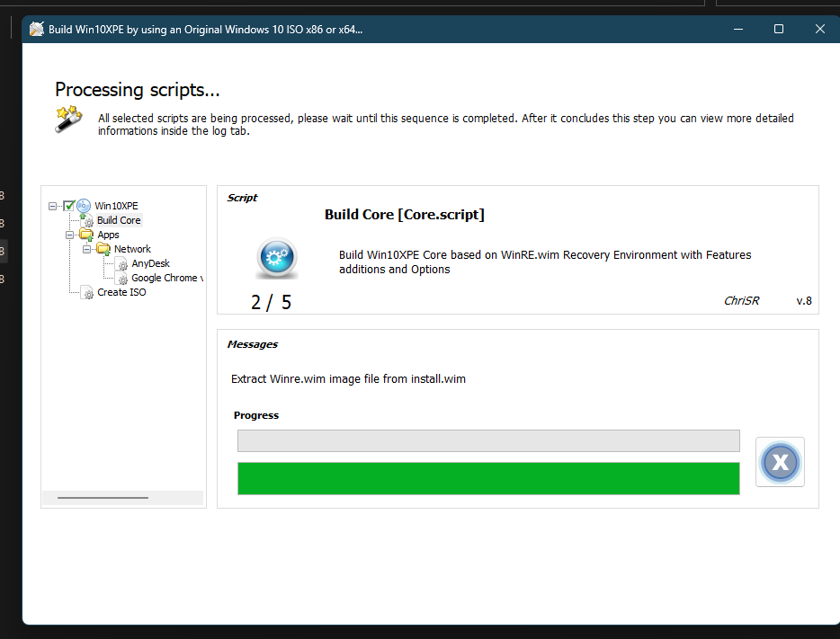Screen dimensions: 840x639
Task: Select the Google Chrome script entry
Action: click(167, 278)
